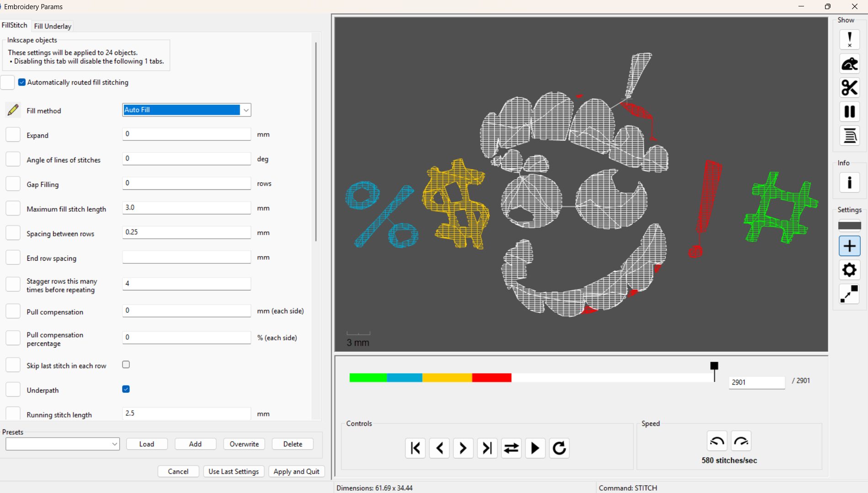
Task: Toggle box left of Stagger rows setting
Action: click(x=13, y=284)
